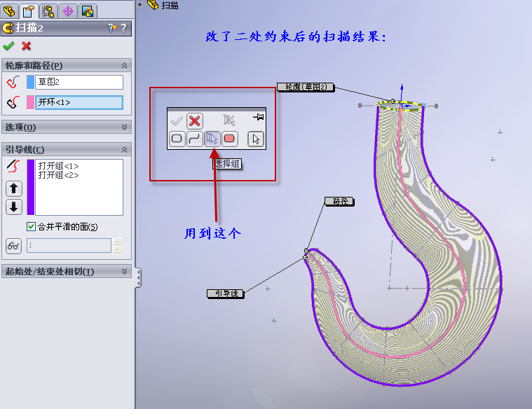This screenshot has height=409, width=532.
Task: Click the 路径 callout label
Action: pyautogui.click(x=339, y=202)
